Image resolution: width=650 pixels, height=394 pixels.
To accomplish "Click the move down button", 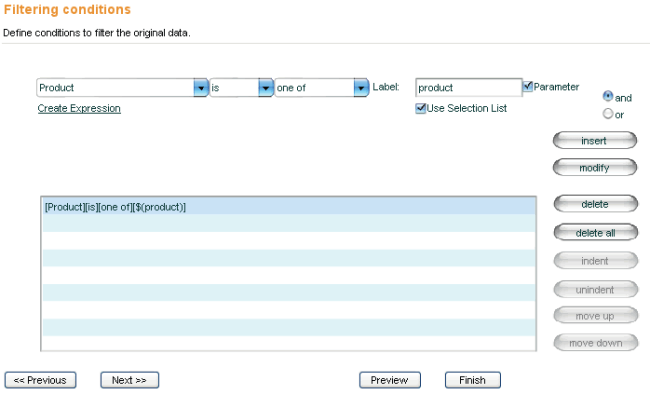I will tap(595, 343).
